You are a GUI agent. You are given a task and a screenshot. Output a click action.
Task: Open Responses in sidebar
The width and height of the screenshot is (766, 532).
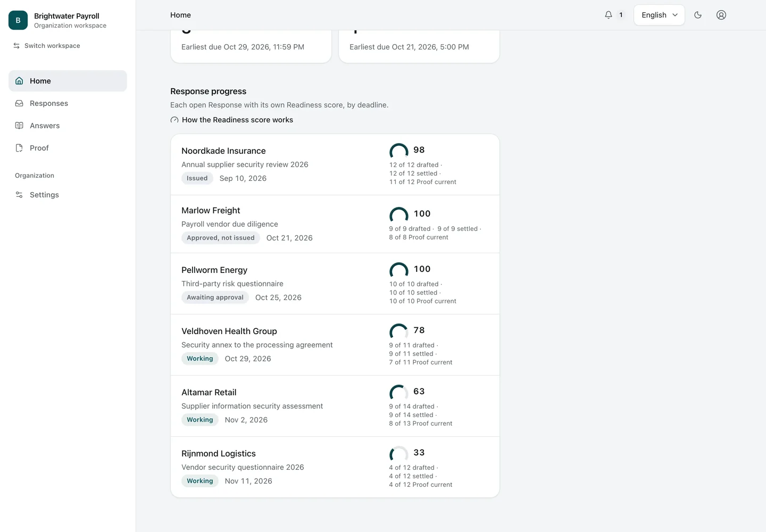tap(68, 103)
